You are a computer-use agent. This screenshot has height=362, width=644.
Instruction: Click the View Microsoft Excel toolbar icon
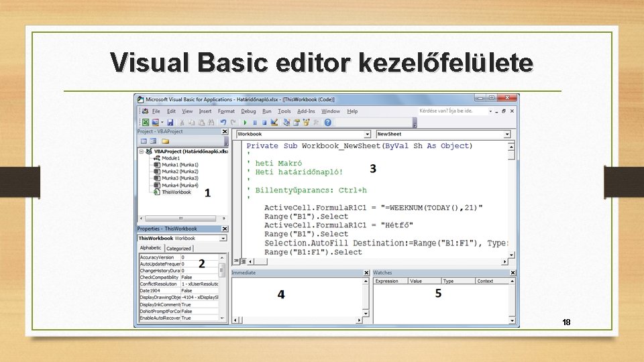146,122
